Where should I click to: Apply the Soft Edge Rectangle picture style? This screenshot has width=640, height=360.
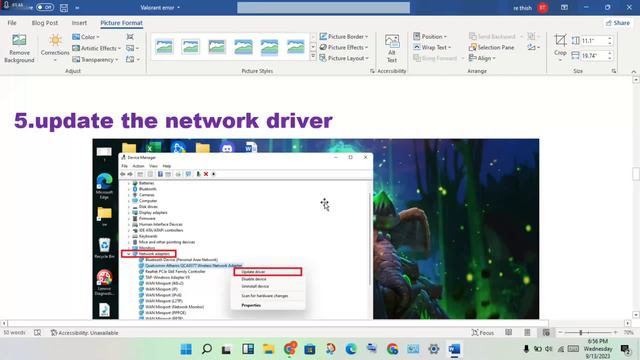point(296,47)
